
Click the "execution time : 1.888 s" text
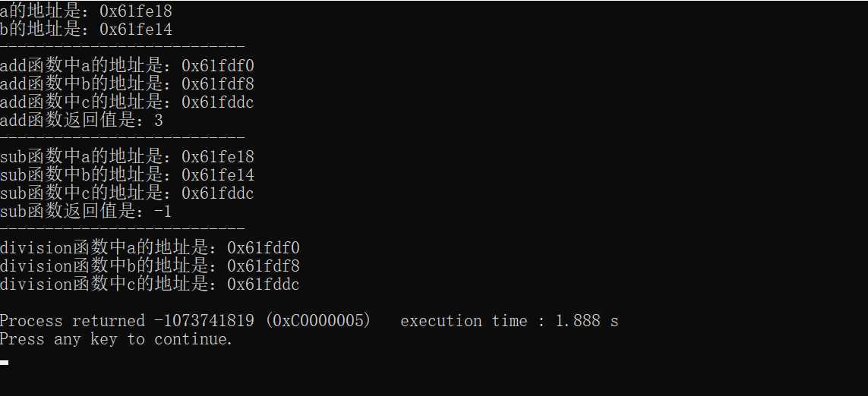pos(510,321)
